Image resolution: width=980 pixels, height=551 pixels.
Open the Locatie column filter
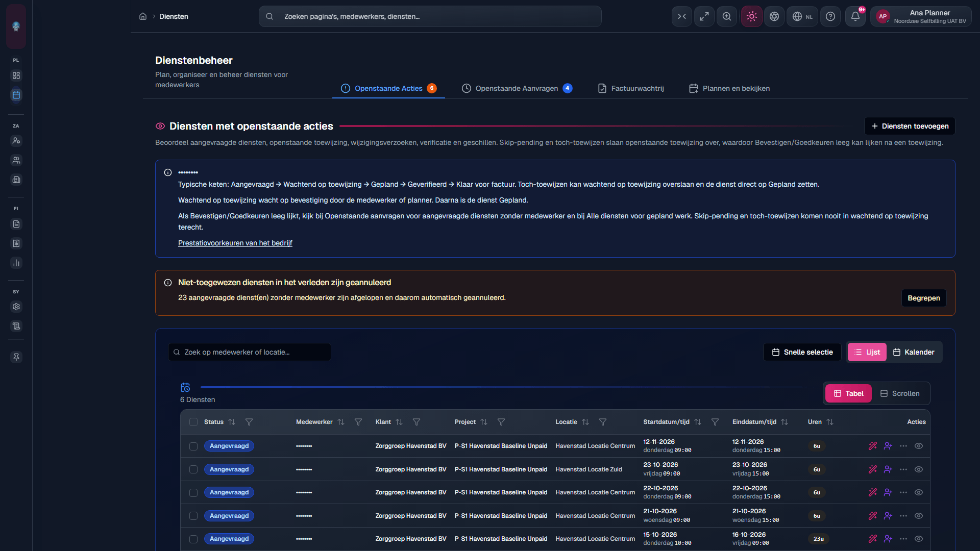click(603, 422)
